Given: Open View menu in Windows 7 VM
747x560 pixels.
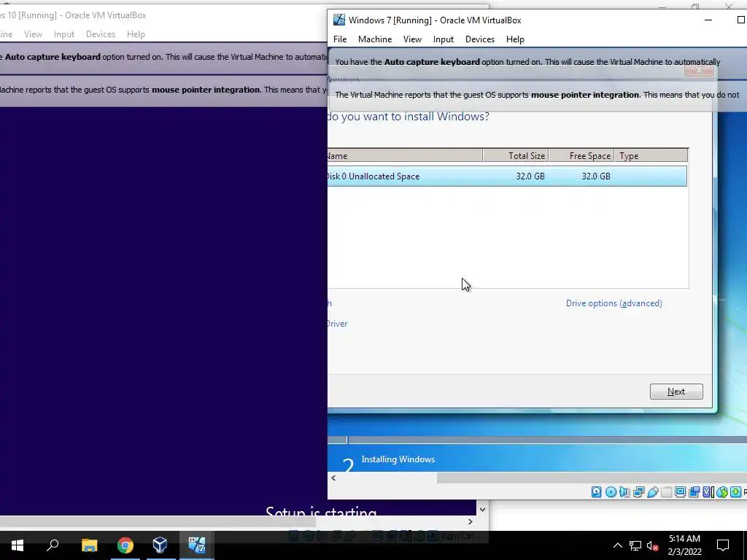Looking at the screenshot, I should coord(413,39).
